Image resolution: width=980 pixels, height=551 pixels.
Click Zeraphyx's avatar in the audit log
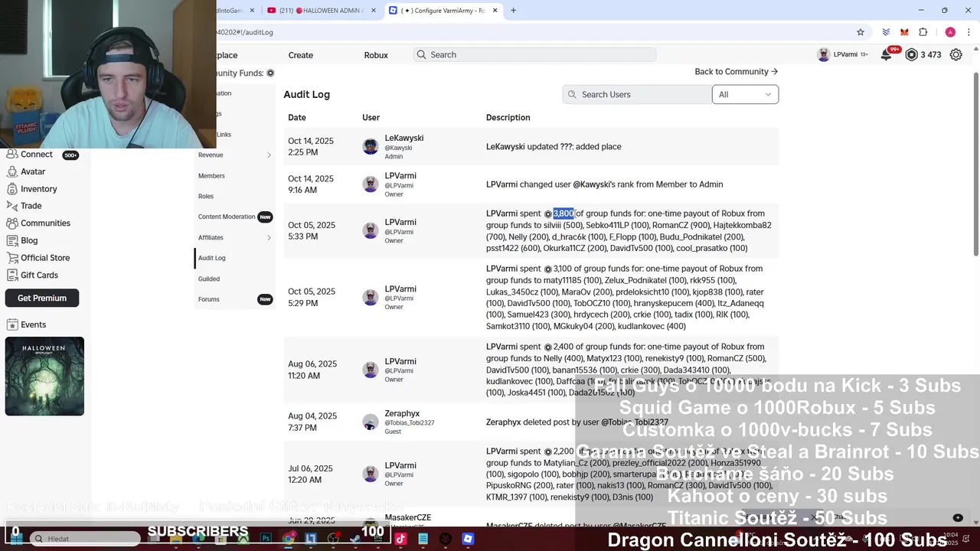[371, 422]
